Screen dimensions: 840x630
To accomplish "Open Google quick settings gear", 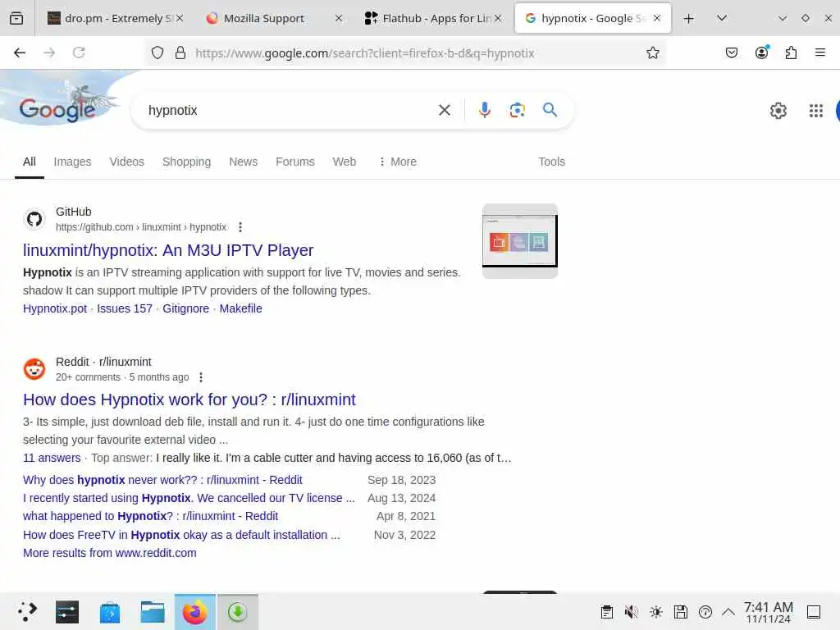I will [x=778, y=111].
